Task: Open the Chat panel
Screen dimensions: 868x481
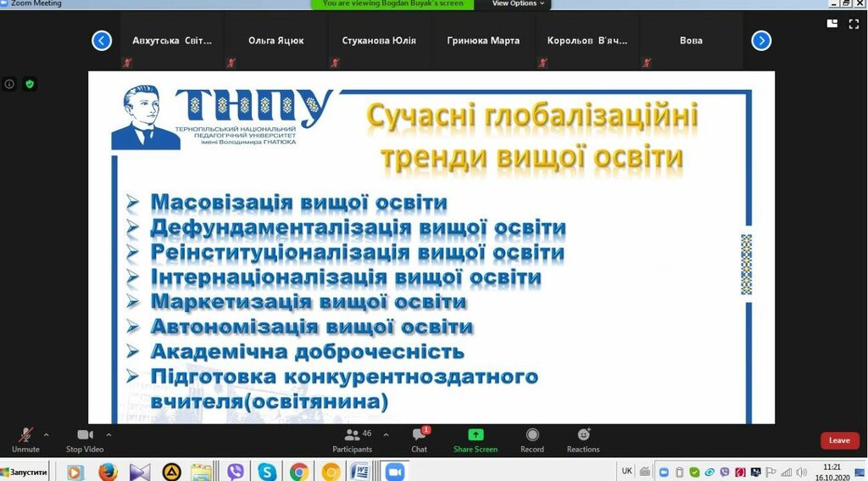Action: 419,435
